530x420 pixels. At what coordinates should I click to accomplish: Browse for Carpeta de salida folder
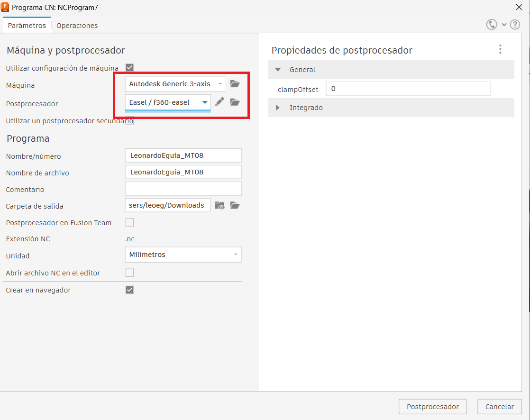pyautogui.click(x=235, y=205)
